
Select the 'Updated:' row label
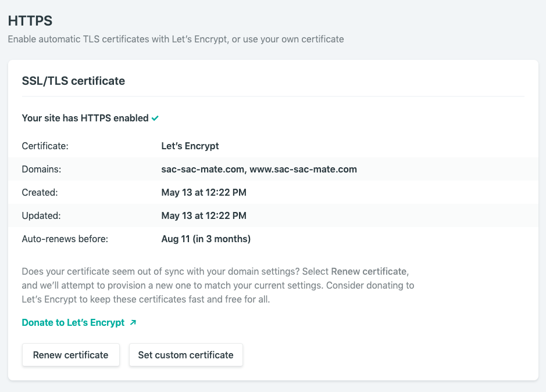[x=41, y=215]
